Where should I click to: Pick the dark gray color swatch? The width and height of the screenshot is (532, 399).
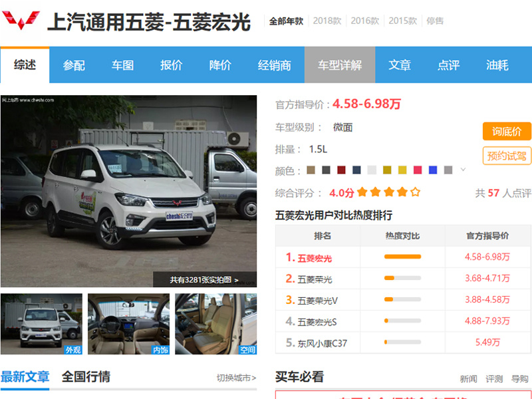coord(326,170)
